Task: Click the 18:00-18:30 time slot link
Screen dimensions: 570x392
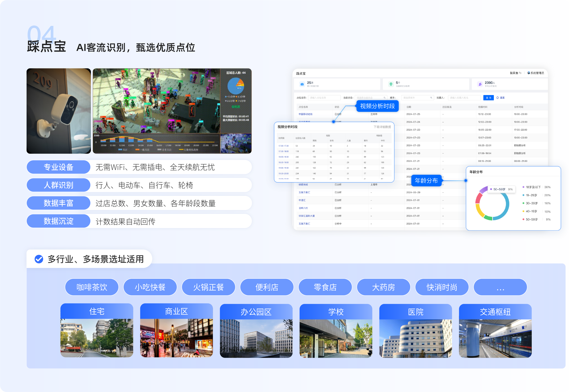Action: click(283, 157)
